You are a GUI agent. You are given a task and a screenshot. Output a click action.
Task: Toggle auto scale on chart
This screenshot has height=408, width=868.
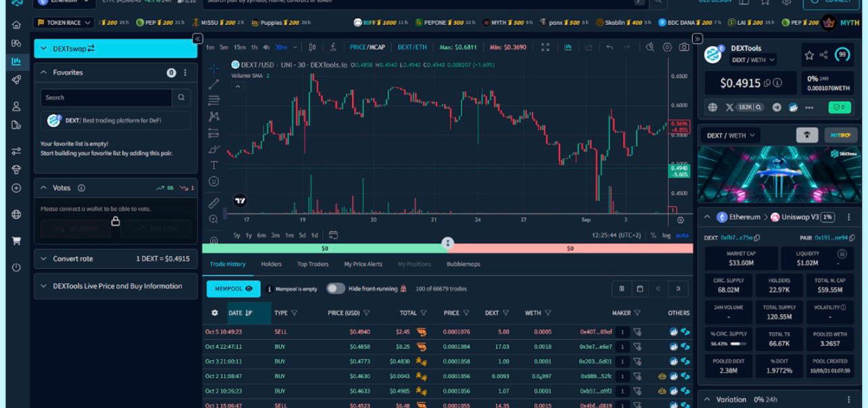coord(681,235)
